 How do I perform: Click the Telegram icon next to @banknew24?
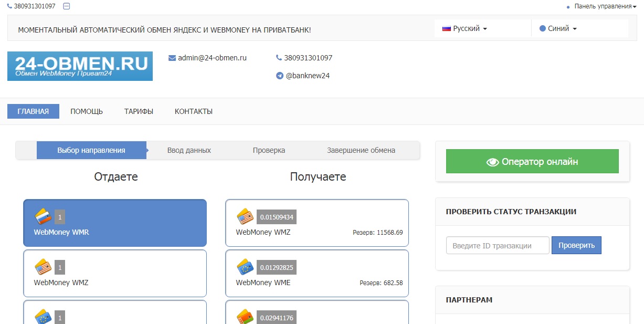(x=280, y=76)
